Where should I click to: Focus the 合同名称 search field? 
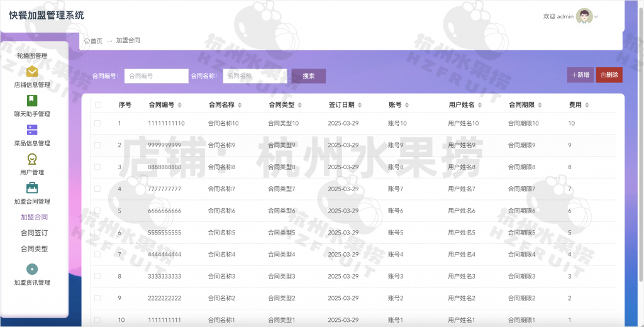pyautogui.click(x=255, y=76)
